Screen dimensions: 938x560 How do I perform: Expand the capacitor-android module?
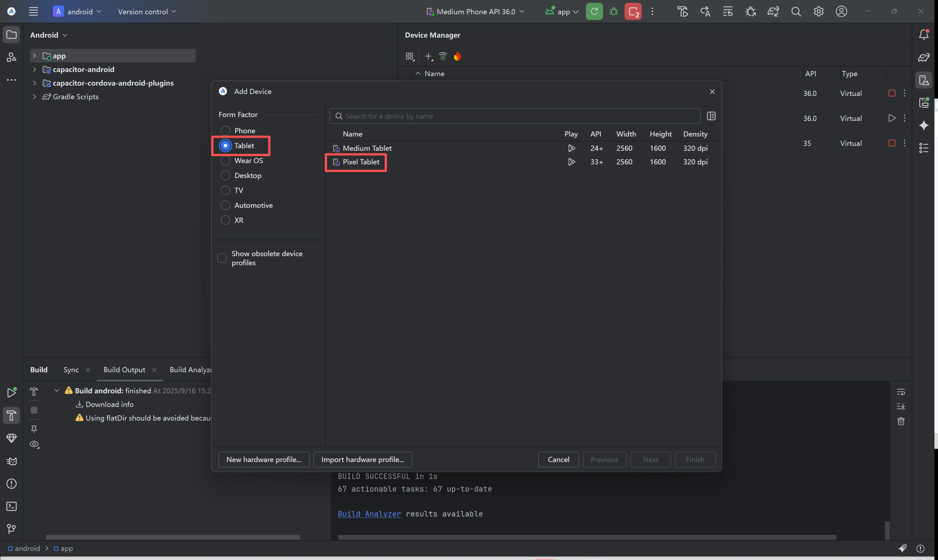tap(34, 69)
